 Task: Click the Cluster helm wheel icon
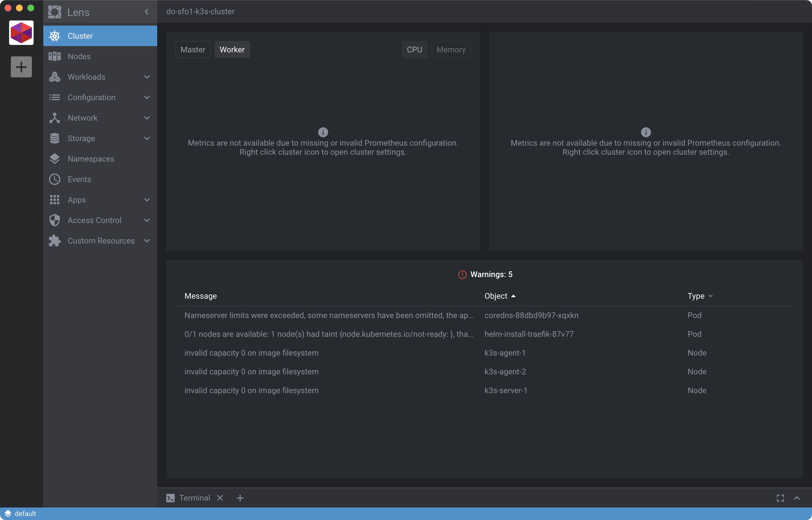pyautogui.click(x=54, y=36)
